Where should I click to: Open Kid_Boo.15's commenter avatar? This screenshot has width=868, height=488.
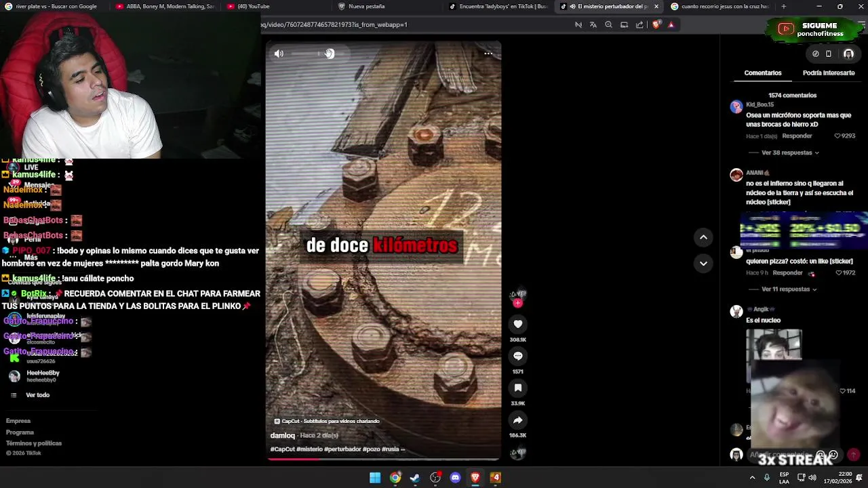(736, 107)
